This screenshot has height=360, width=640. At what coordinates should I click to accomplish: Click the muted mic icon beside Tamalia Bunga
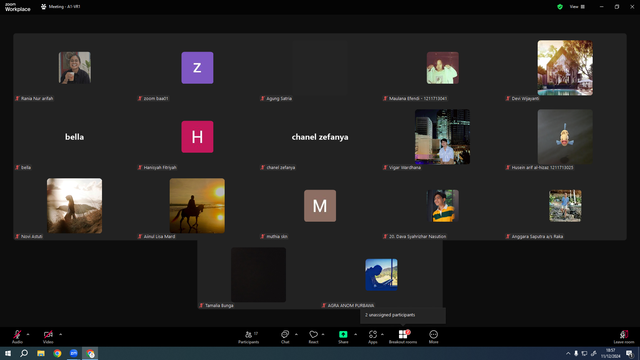tap(201, 305)
